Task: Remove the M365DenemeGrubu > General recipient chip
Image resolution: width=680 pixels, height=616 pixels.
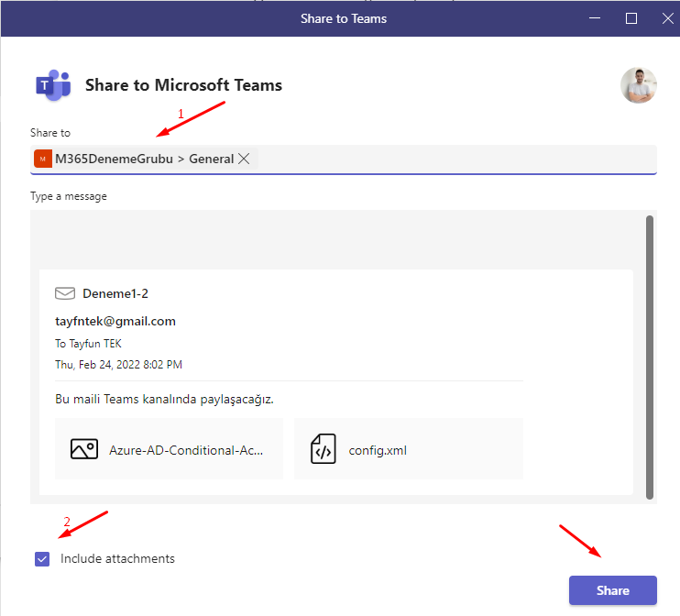Action: click(244, 159)
